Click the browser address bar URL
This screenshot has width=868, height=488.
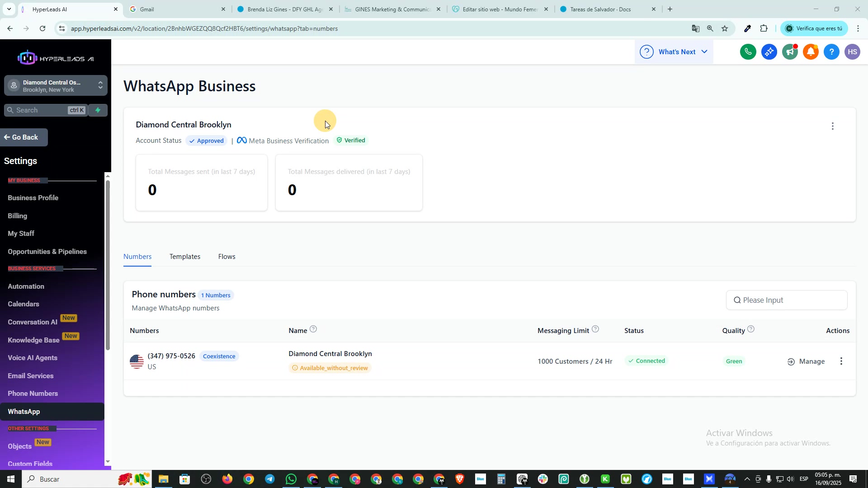click(204, 28)
